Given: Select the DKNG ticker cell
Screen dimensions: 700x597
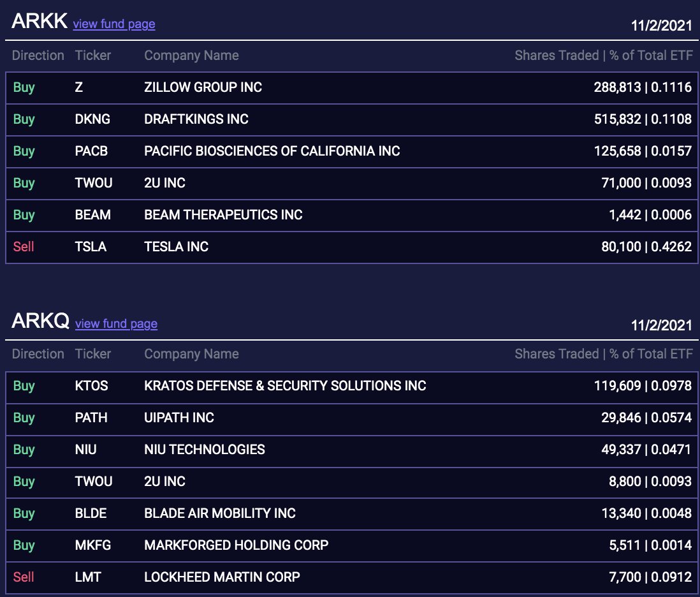Looking at the screenshot, I should 92,119.
